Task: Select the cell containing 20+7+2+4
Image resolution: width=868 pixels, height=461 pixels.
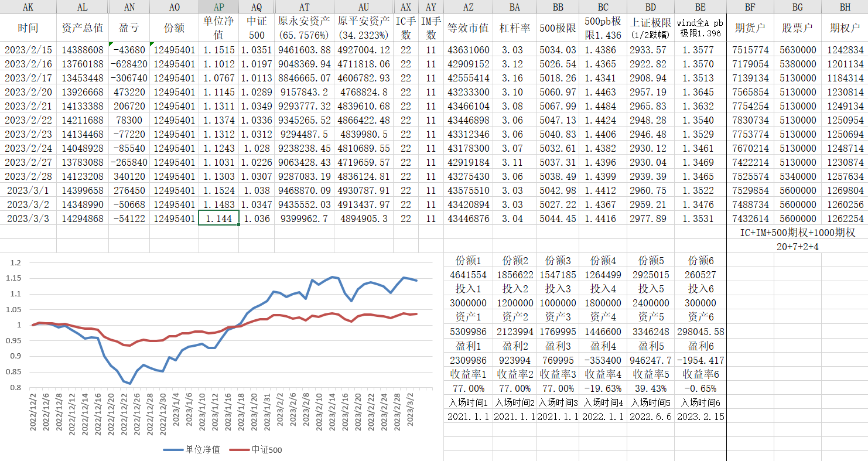Action: tap(797, 247)
